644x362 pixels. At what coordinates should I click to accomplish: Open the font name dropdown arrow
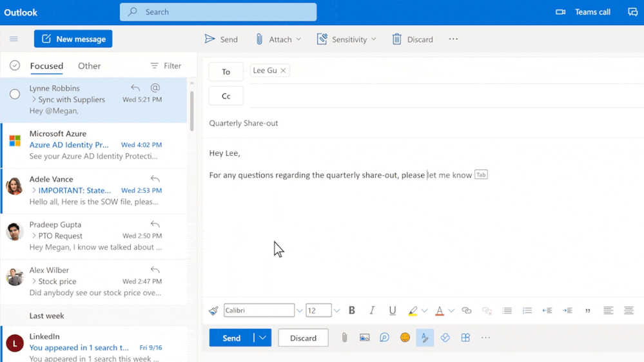click(x=300, y=310)
